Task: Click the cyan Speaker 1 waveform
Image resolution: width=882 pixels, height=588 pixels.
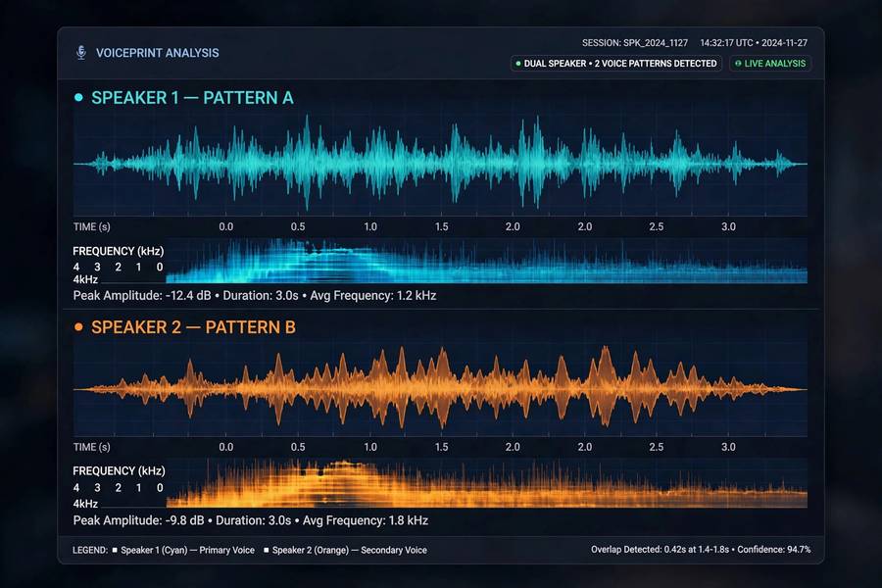Action: (440, 164)
